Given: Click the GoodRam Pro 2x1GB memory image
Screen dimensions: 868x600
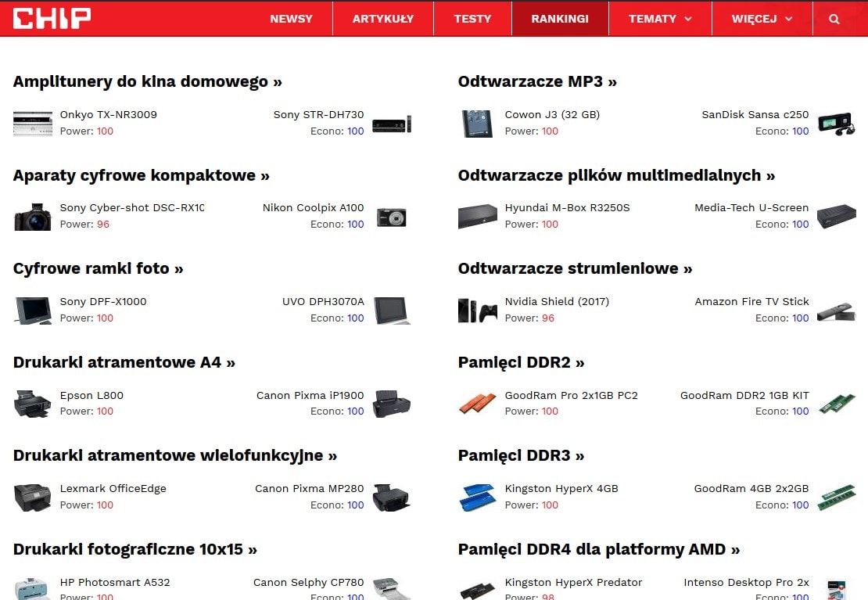Looking at the screenshot, I should [x=477, y=404].
